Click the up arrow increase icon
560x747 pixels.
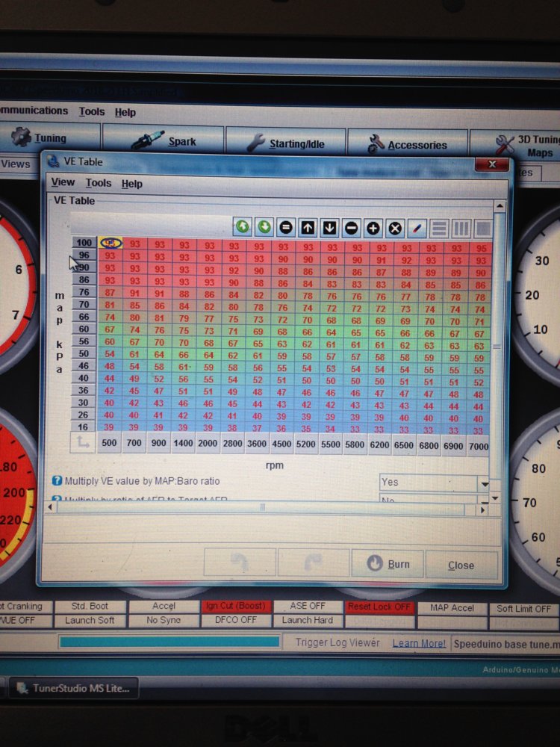click(308, 228)
